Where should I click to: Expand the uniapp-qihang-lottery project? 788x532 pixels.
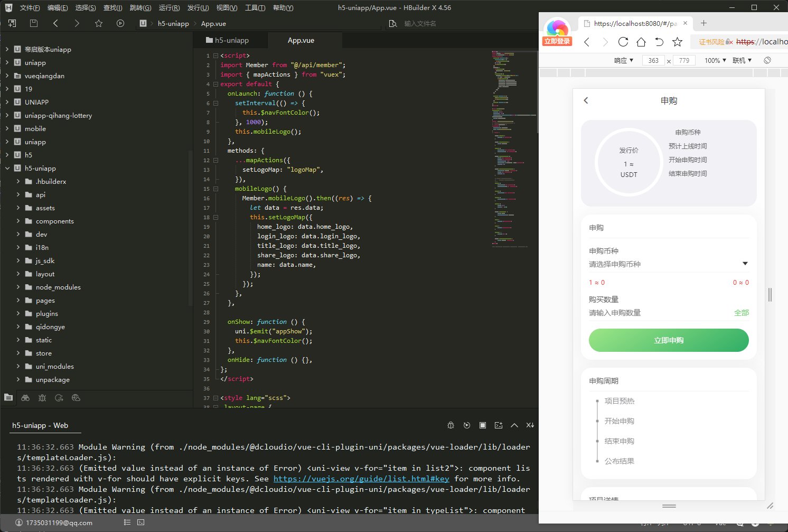coord(7,115)
